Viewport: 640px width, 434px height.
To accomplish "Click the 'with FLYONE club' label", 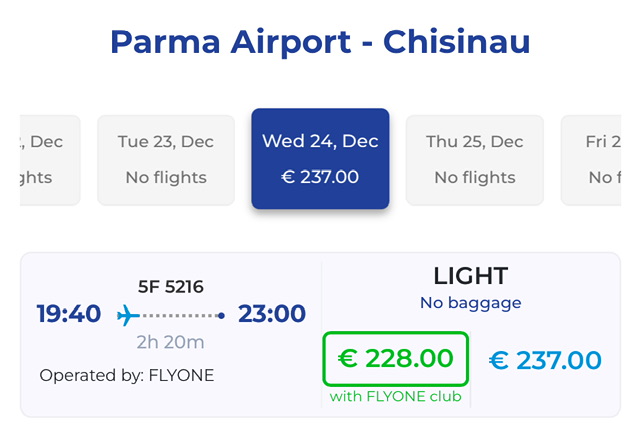I will point(396,397).
